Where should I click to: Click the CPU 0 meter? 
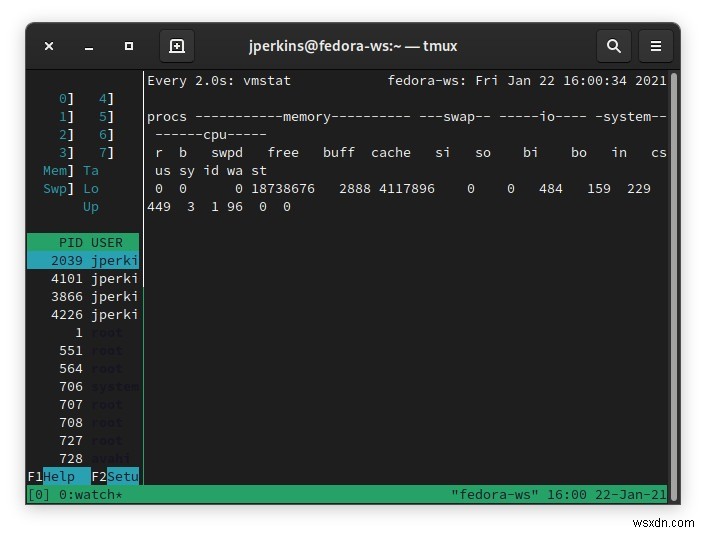[66, 99]
